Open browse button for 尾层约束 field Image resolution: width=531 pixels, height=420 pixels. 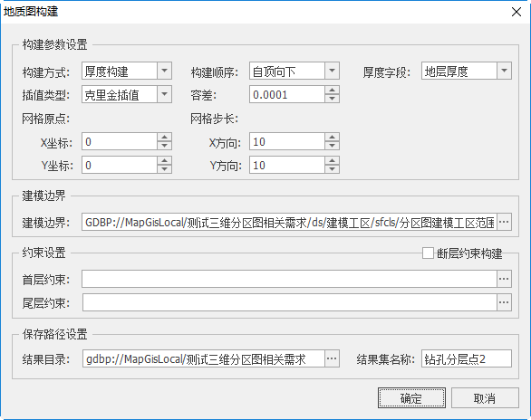click(x=504, y=302)
